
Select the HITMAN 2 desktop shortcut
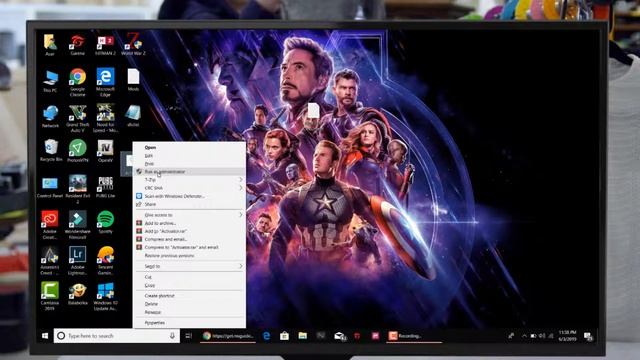point(105,44)
